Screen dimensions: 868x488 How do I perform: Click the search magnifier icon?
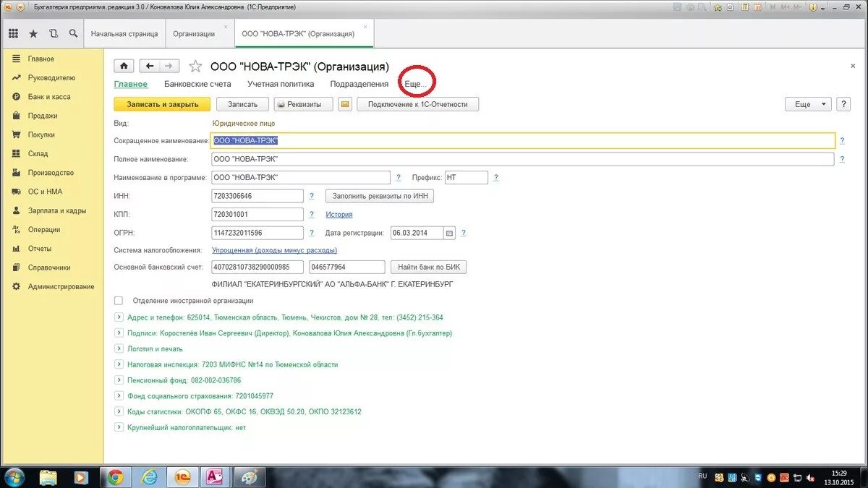pyautogui.click(x=73, y=33)
